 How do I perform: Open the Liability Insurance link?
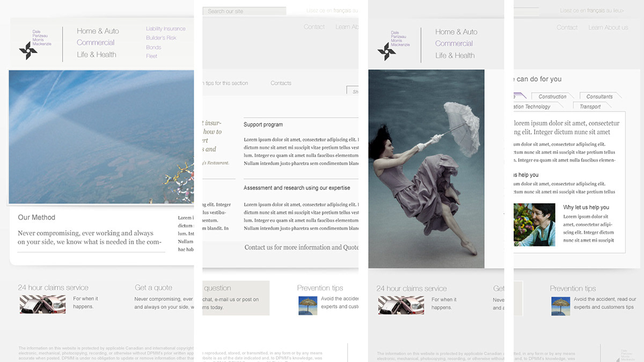click(166, 29)
